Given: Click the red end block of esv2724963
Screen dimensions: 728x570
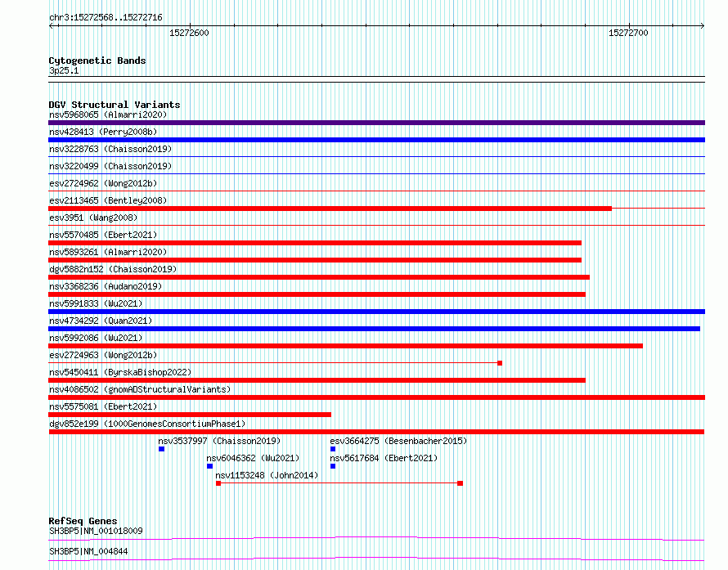Looking at the screenshot, I should tap(500, 363).
